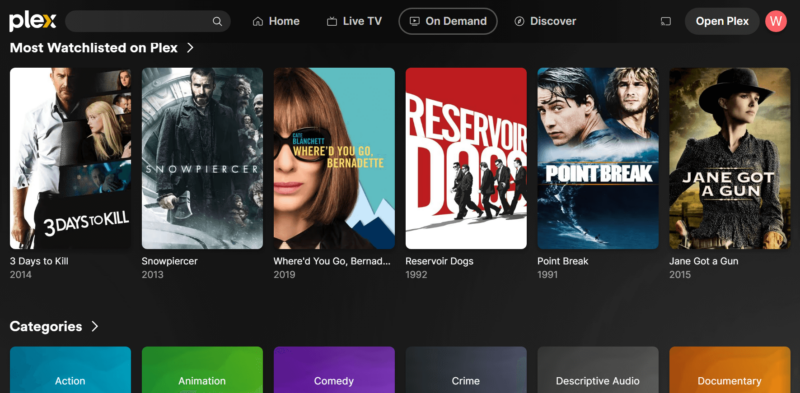Open the Snowpiercer poster
The width and height of the screenshot is (800, 393).
click(203, 158)
